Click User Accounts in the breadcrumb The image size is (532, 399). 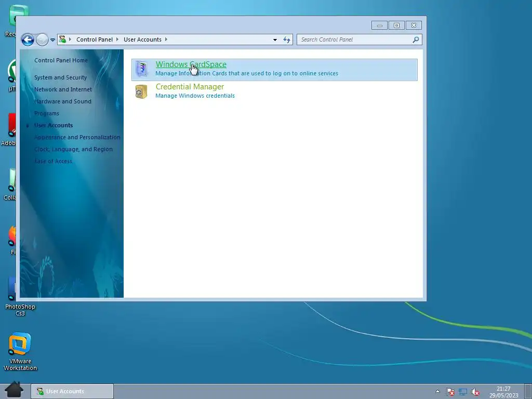pyautogui.click(x=142, y=39)
